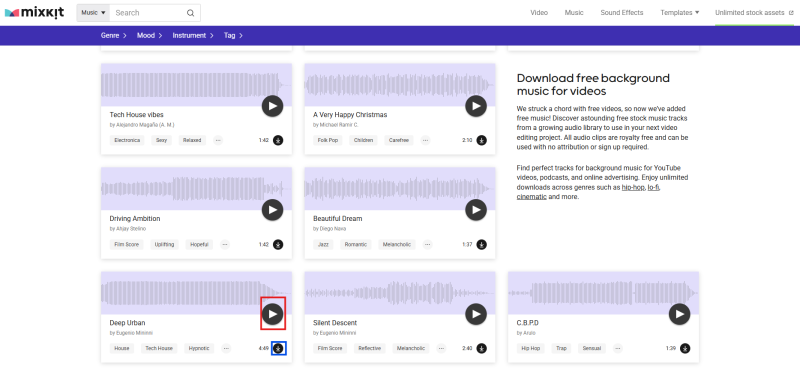This screenshot has width=800, height=369.
Task: Play the Silent Descent track
Action: pos(476,314)
